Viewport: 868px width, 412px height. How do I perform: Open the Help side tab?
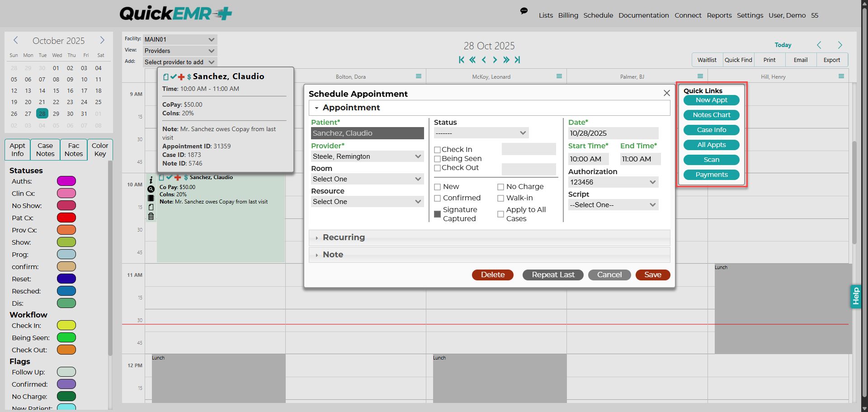coord(855,296)
